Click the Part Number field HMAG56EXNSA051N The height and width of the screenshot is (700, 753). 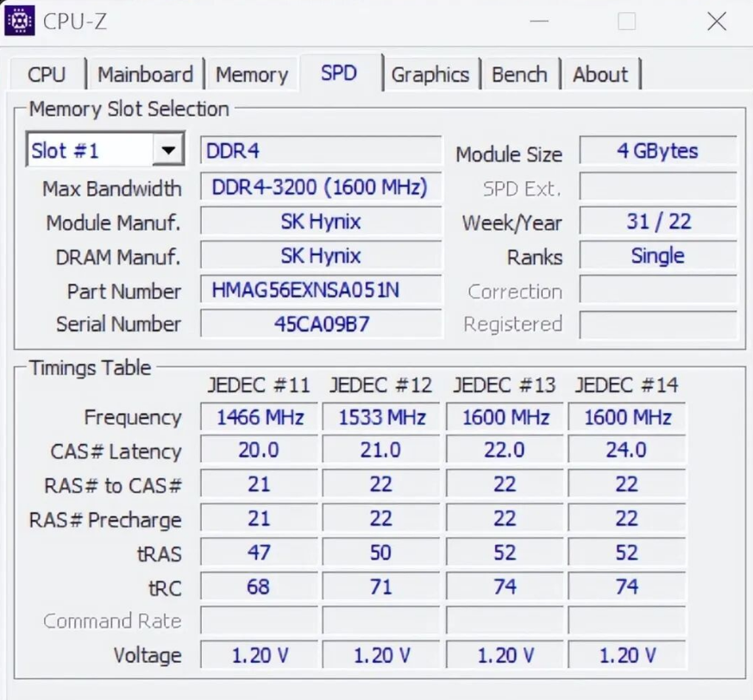coord(320,291)
